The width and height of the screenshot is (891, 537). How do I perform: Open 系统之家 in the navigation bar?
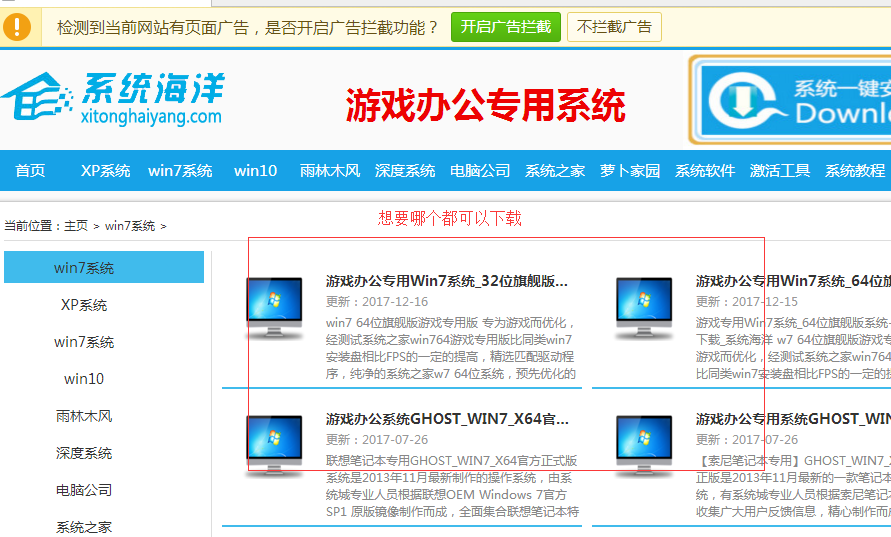tap(555, 170)
